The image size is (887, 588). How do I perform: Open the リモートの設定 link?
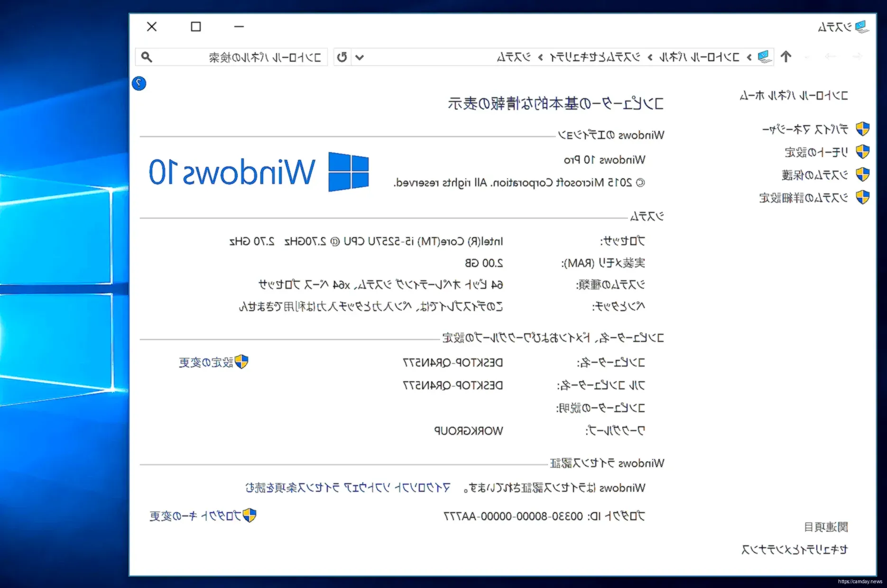coord(817,152)
